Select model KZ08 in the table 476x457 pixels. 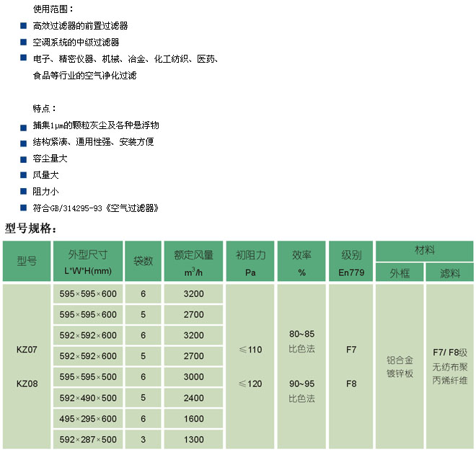pyautogui.click(x=27, y=383)
